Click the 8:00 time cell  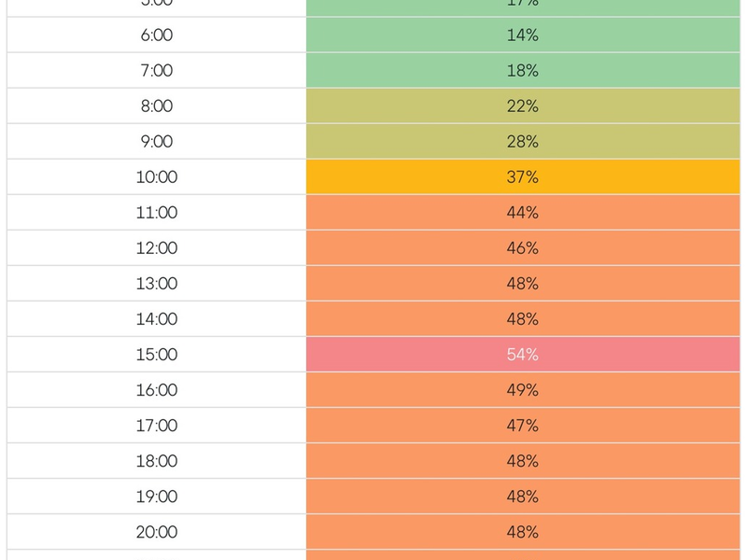[157, 106]
